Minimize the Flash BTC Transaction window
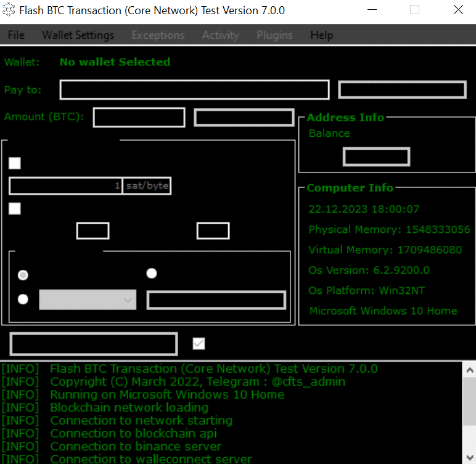The image size is (476, 464). pos(372,10)
